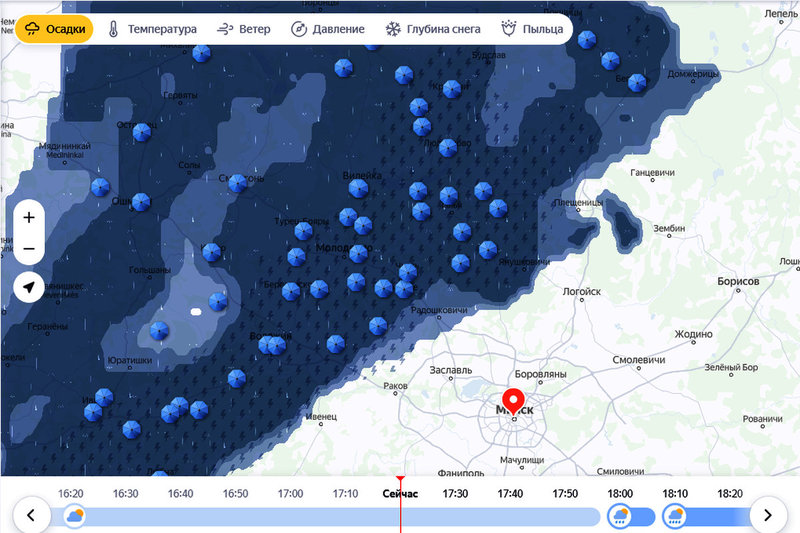Zoom out with the minus button
The height and width of the screenshot is (533, 800).
[x=29, y=249]
